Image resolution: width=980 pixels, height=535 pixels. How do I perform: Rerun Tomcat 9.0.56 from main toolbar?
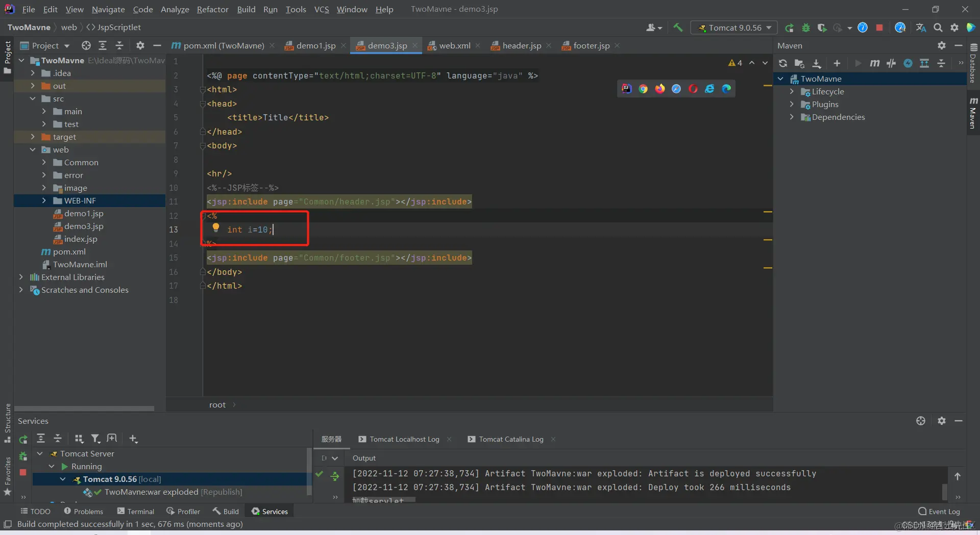(790, 28)
